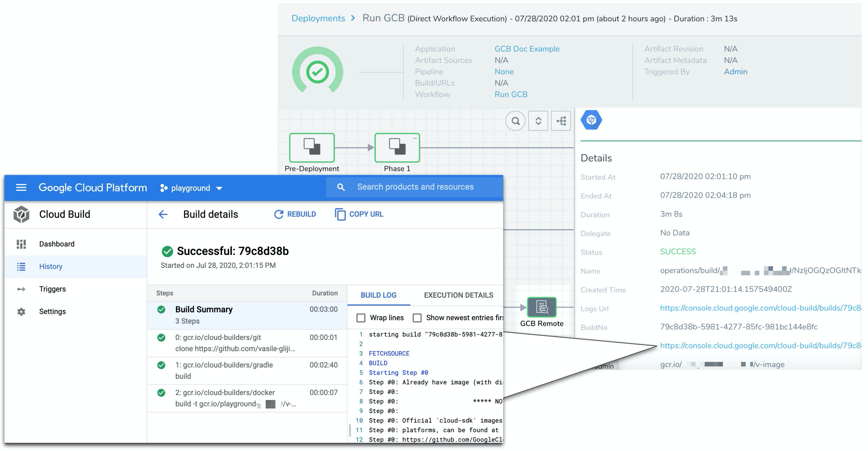Click the green success check beside 79c8d38b
This screenshot has width=868, height=451.
coord(167,252)
